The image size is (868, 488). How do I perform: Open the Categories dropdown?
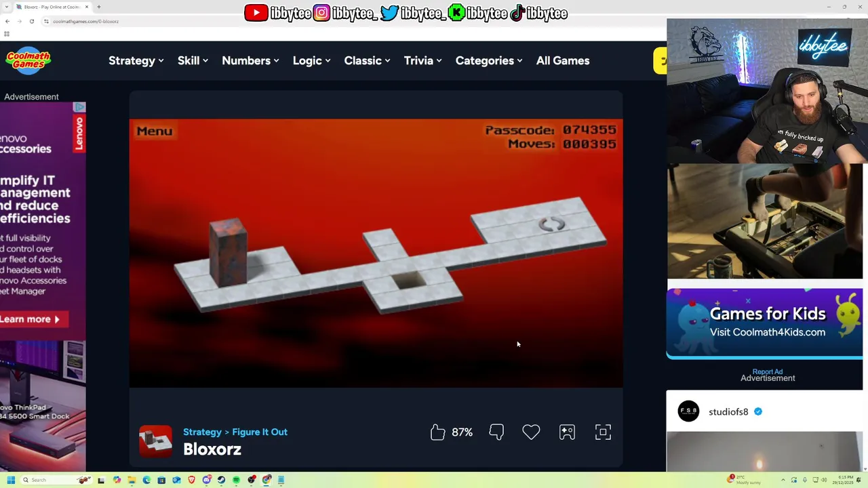488,60
